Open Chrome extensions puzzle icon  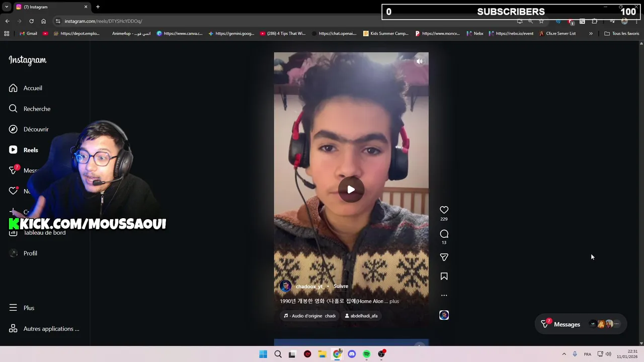[x=595, y=21]
